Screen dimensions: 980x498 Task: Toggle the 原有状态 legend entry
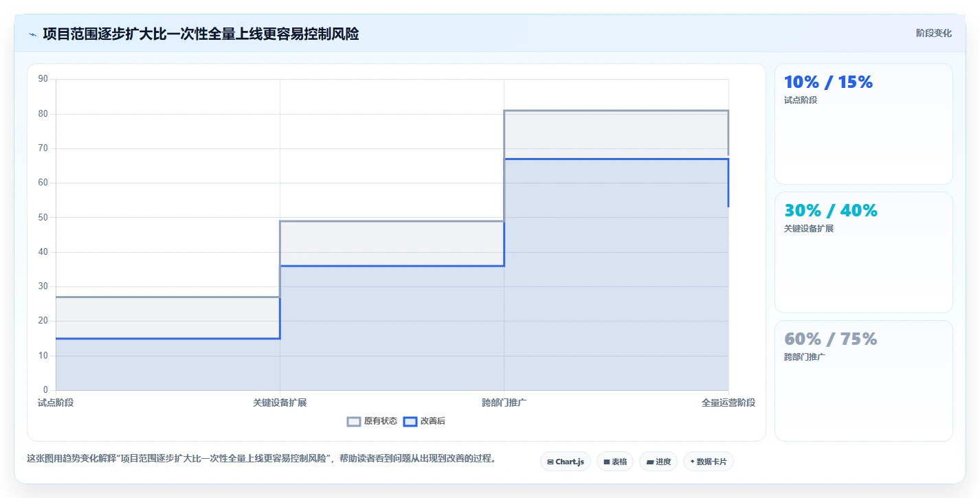372,421
